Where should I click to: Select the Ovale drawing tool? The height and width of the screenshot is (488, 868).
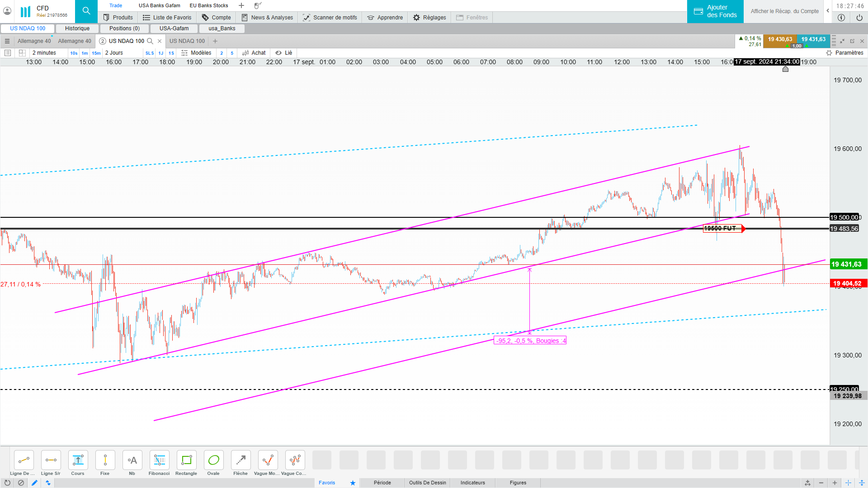pos(213,460)
